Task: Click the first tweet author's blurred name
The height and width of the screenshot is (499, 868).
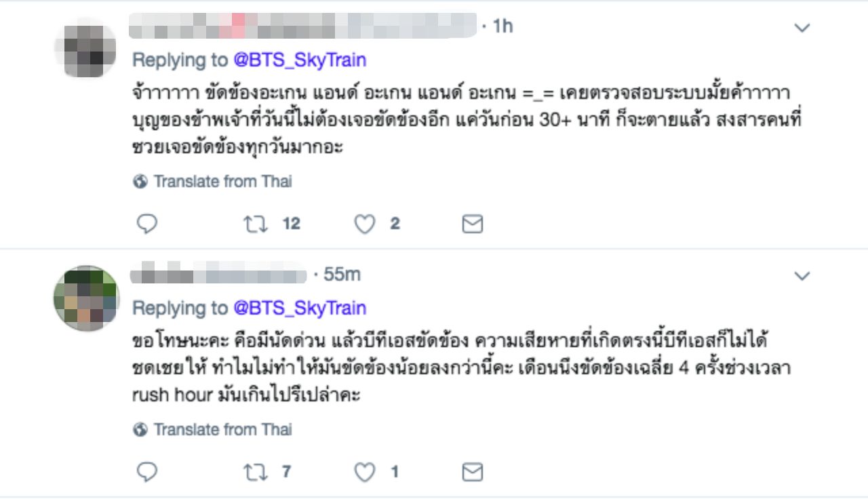Action: point(302,26)
